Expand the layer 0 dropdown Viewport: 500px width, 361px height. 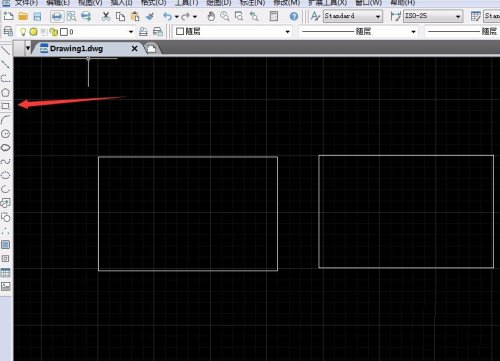(131, 32)
